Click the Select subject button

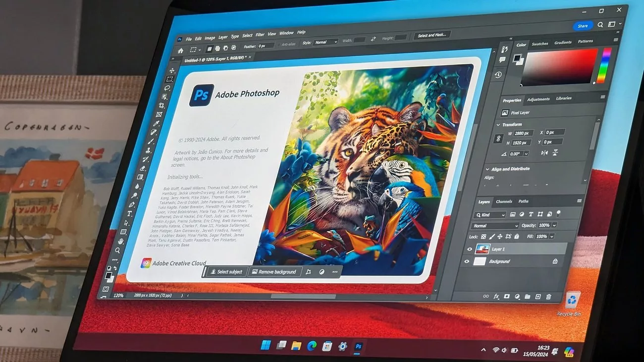point(226,271)
